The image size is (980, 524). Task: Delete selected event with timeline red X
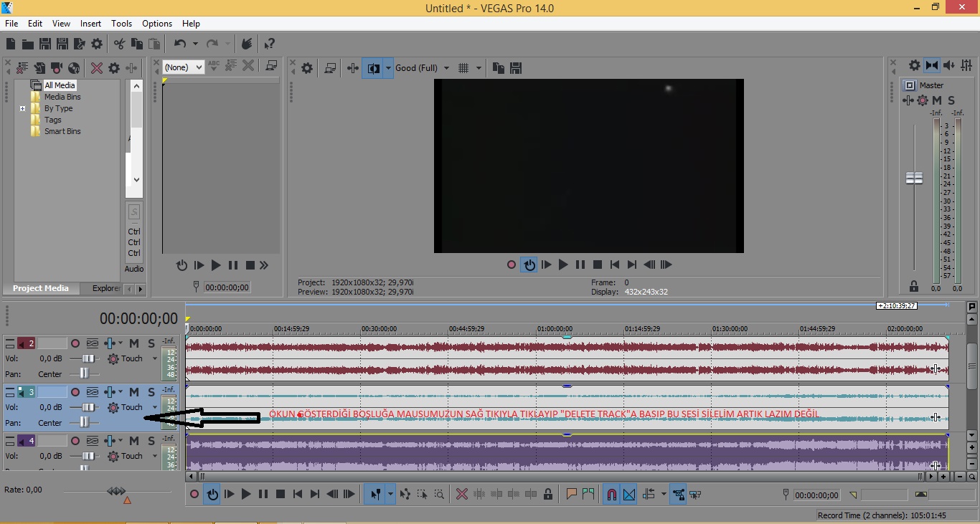(462, 494)
